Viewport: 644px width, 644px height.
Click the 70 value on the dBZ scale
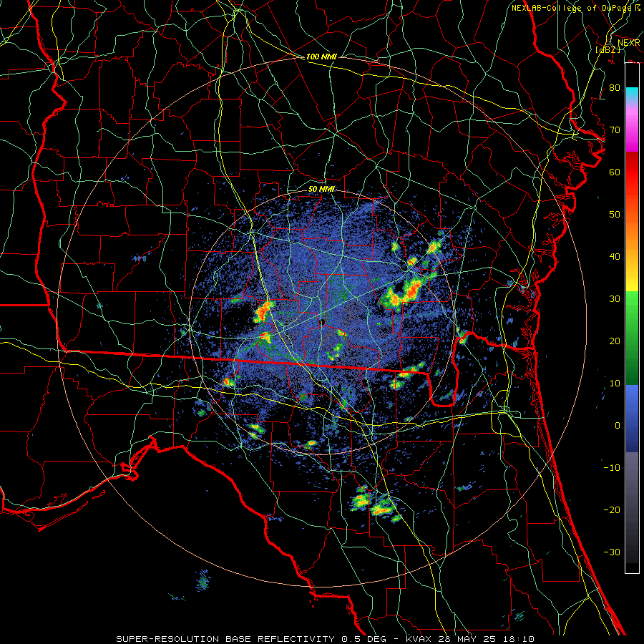click(615, 130)
